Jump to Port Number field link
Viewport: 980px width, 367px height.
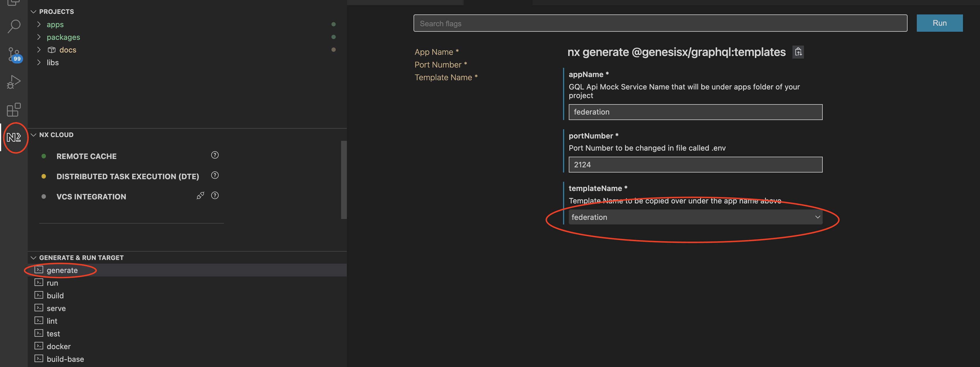(441, 65)
